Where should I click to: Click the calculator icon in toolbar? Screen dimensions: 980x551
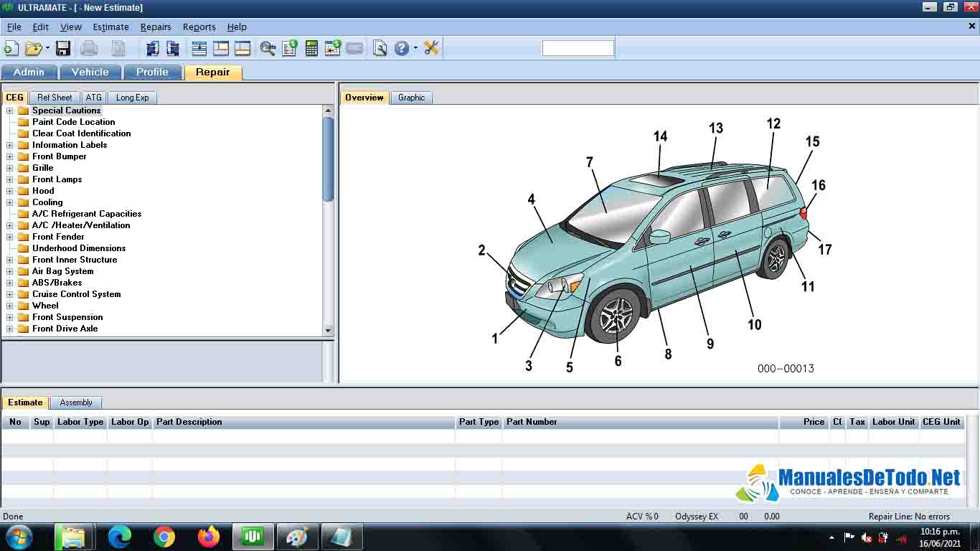[x=311, y=48]
